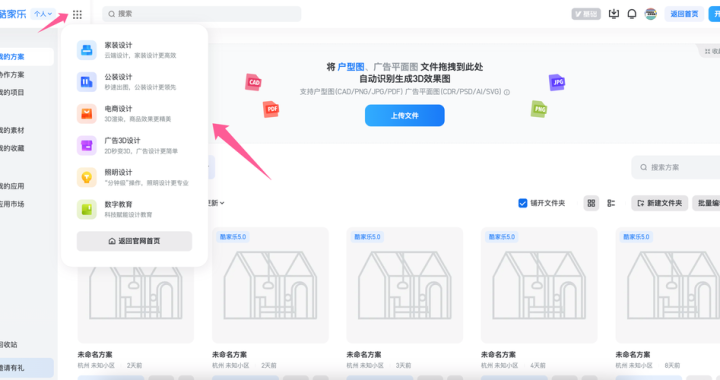Click the 公装设计 menu label
Image resolution: width=720 pixels, height=380 pixels.
(118, 77)
